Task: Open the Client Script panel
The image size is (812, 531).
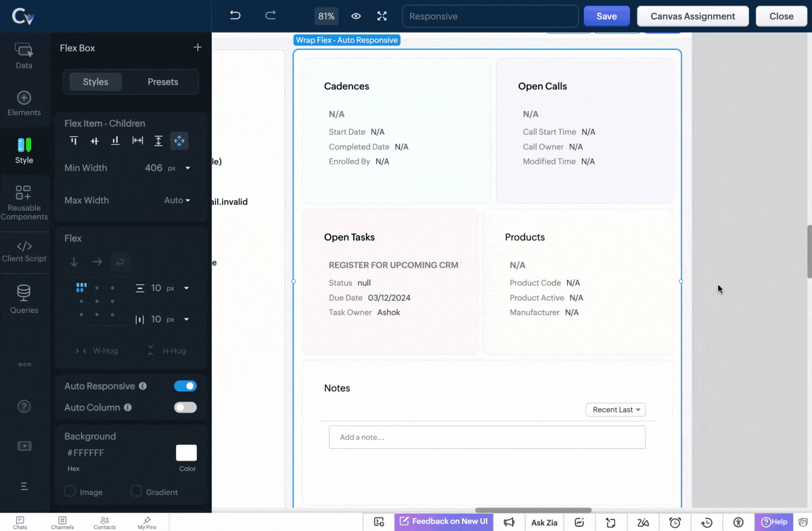Action: click(24, 251)
